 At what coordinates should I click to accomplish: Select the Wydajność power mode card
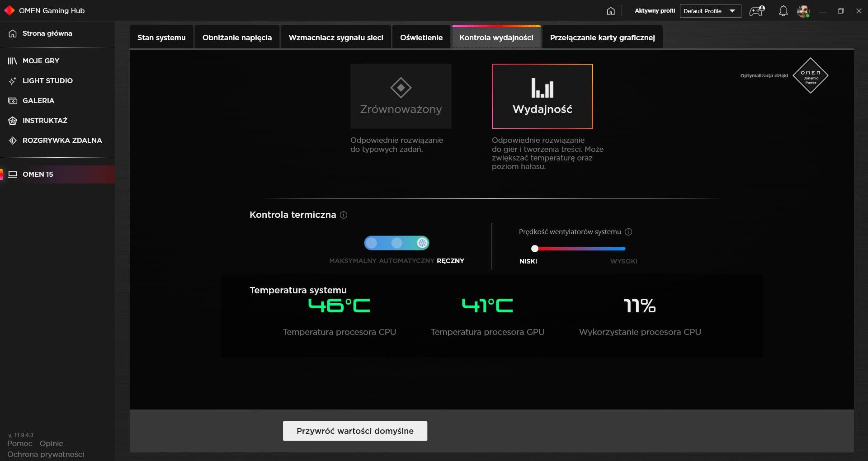[x=542, y=96]
